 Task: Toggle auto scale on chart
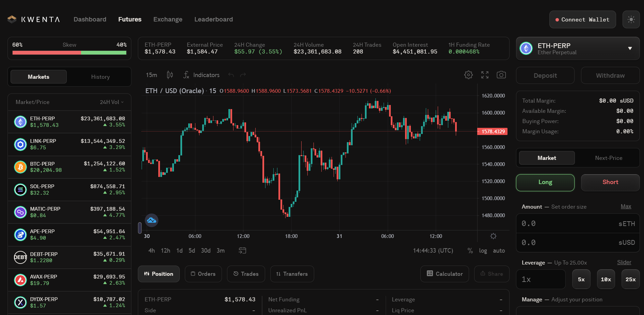point(499,251)
